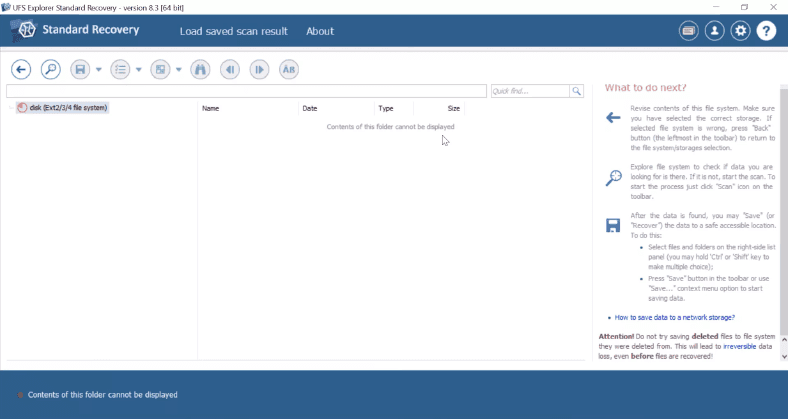Focus the Quick find search box
This screenshot has width=788, height=419.
tap(530, 91)
